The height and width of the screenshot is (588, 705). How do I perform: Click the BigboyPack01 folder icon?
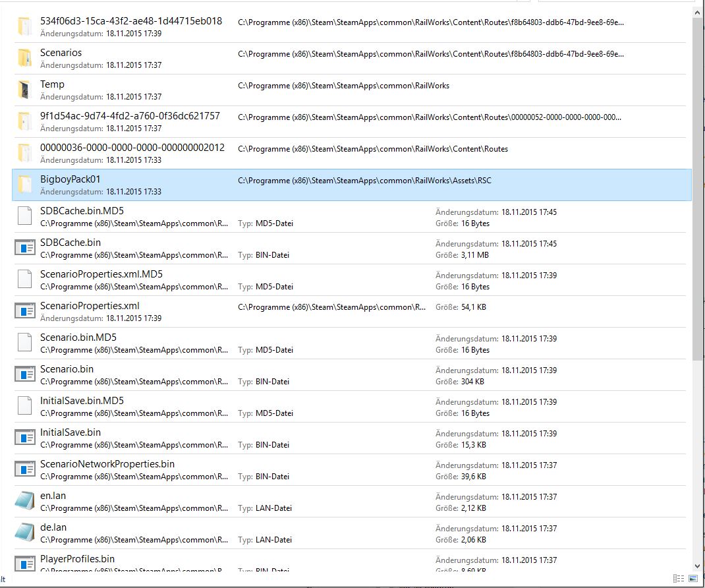click(25, 185)
